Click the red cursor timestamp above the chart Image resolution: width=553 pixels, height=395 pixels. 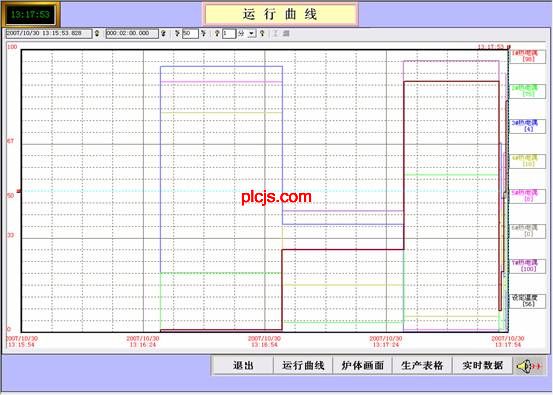[491, 47]
